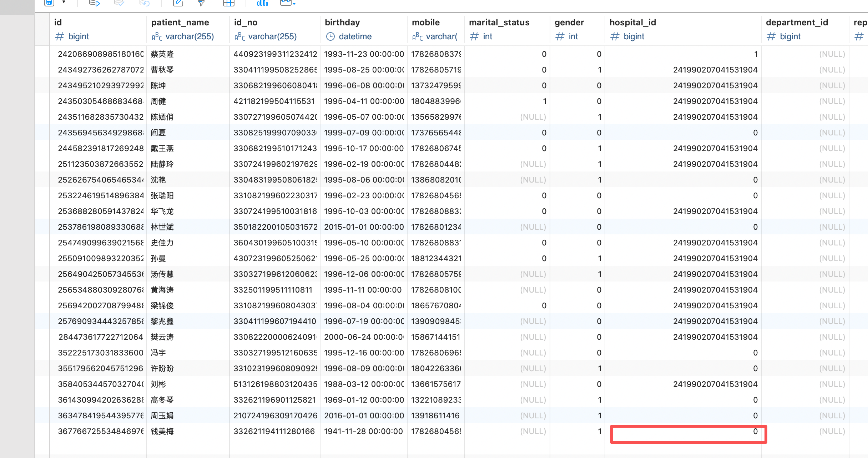
Task: Click the hash icon under marital_status
Action: click(x=474, y=36)
